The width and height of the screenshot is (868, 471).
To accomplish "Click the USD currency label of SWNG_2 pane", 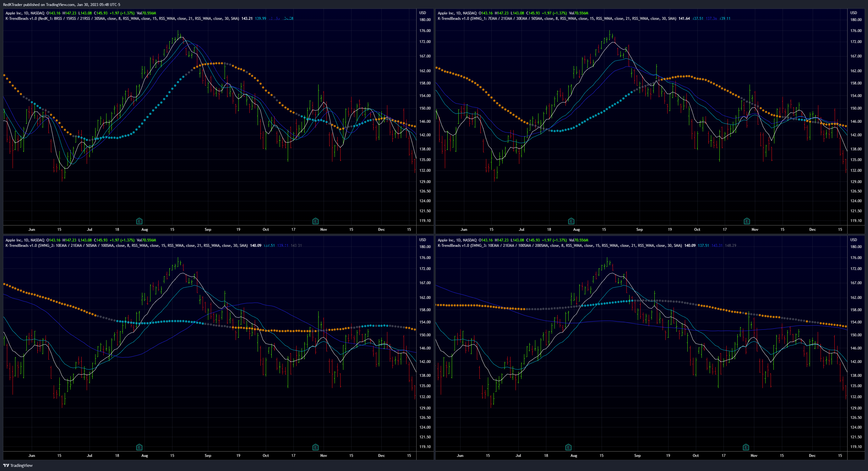I will [423, 240].
